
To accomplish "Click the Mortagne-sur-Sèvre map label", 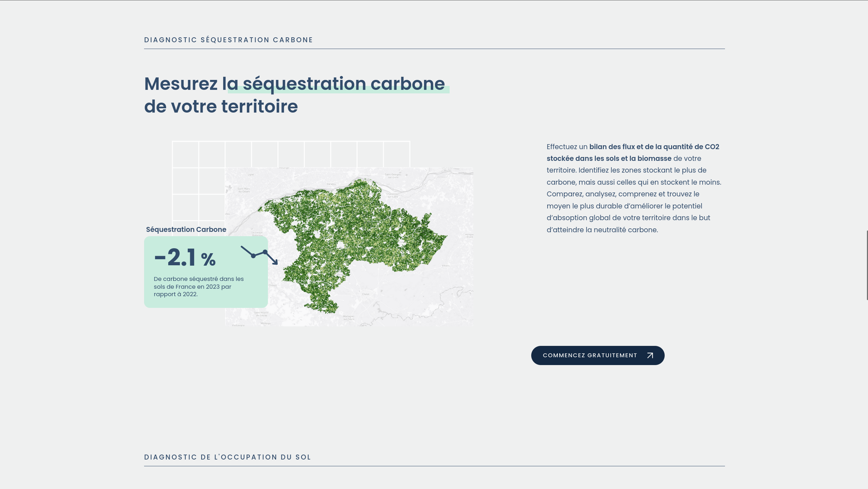I will click(348, 317).
